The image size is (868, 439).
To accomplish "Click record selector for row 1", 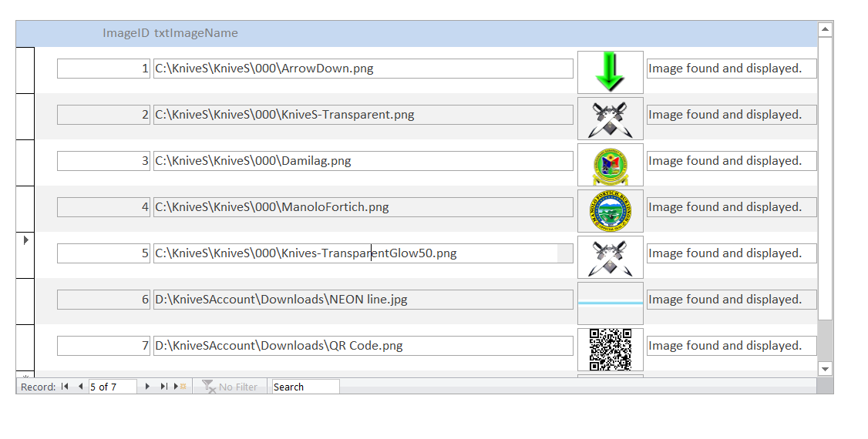I will pos(25,70).
